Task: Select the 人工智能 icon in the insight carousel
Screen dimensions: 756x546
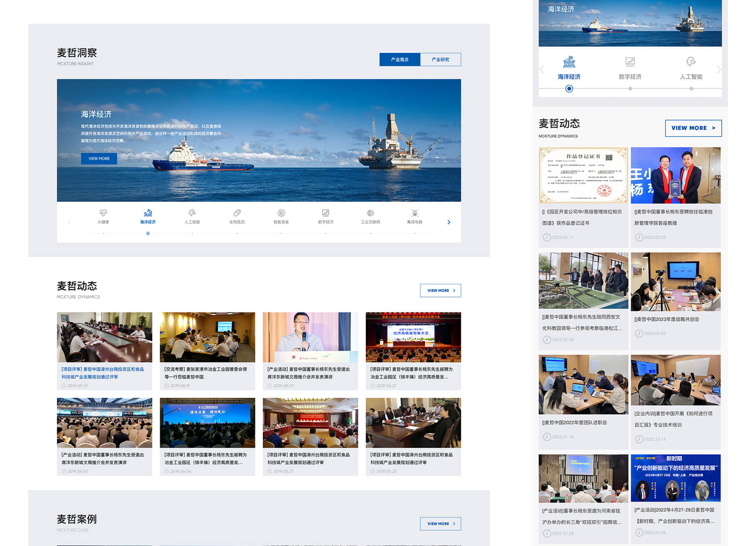Action: click(192, 213)
